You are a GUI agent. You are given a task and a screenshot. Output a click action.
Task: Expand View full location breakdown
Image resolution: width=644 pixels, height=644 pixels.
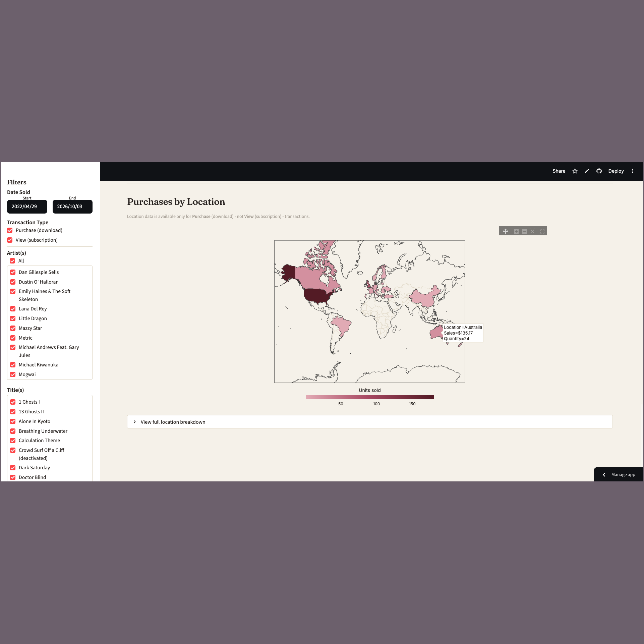370,422
